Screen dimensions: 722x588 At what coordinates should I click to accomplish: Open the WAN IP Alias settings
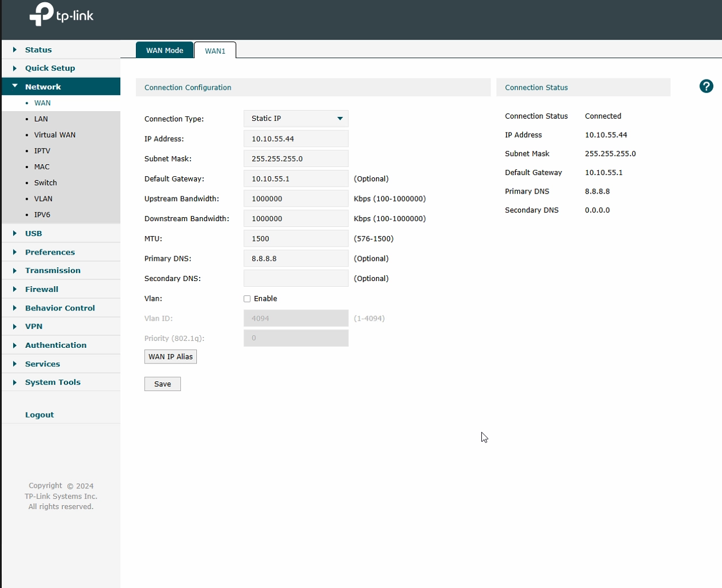click(x=170, y=357)
